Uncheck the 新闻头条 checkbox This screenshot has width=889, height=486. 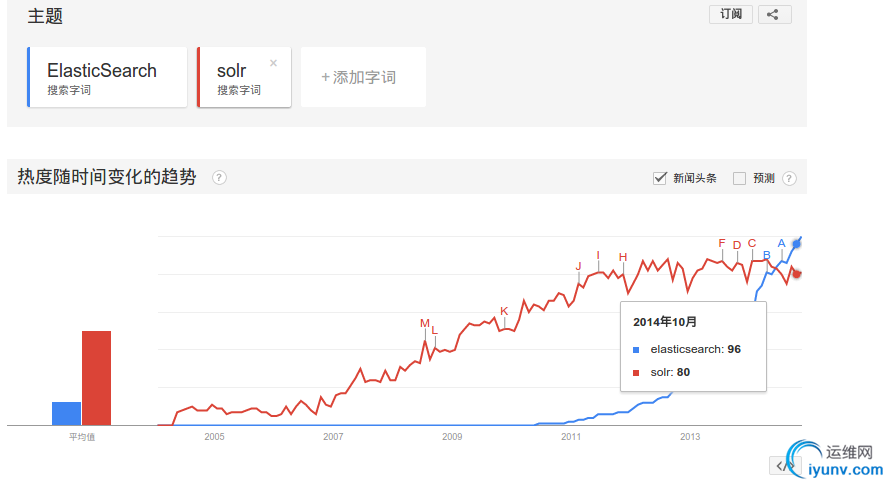pos(659,178)
